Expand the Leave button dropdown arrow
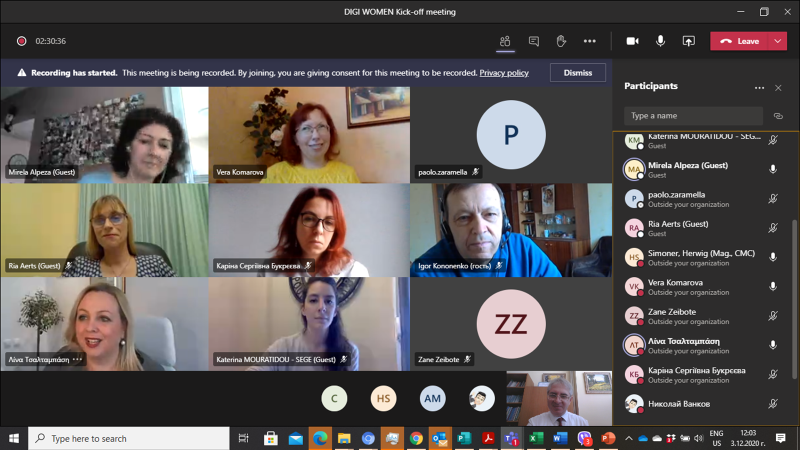This screenshot has height=450, width=800. coord(778,41)
